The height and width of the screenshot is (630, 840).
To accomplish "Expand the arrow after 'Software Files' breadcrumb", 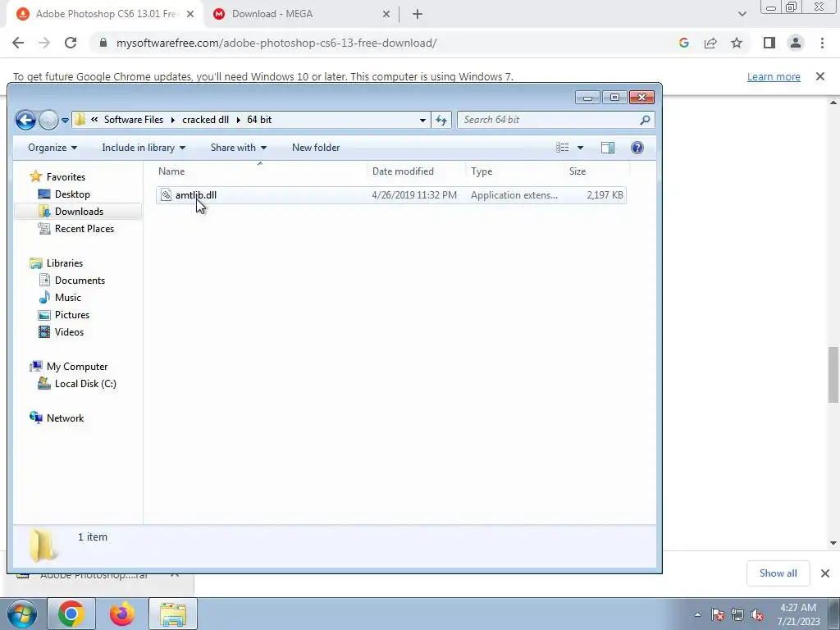I will [173, 120].
